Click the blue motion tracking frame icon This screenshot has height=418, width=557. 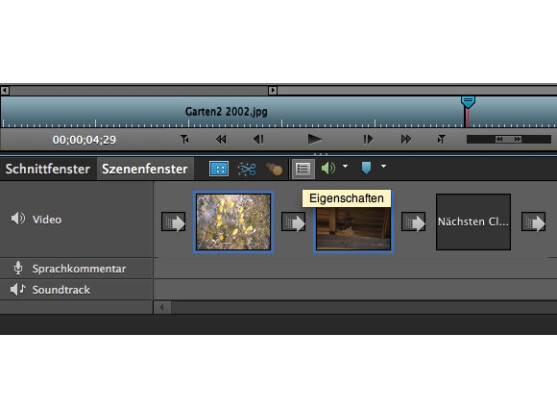click(219, 169)
